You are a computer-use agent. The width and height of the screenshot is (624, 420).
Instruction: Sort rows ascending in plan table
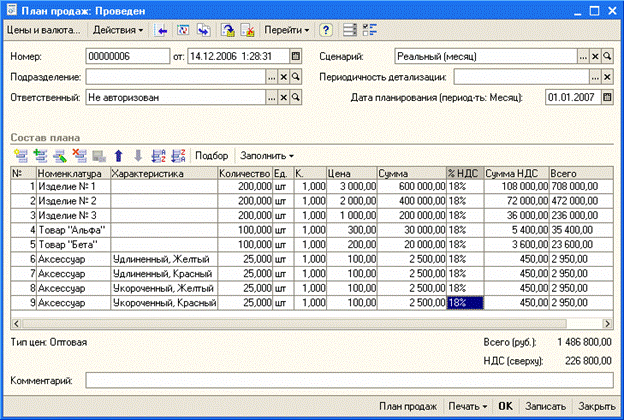pos(157,156)
